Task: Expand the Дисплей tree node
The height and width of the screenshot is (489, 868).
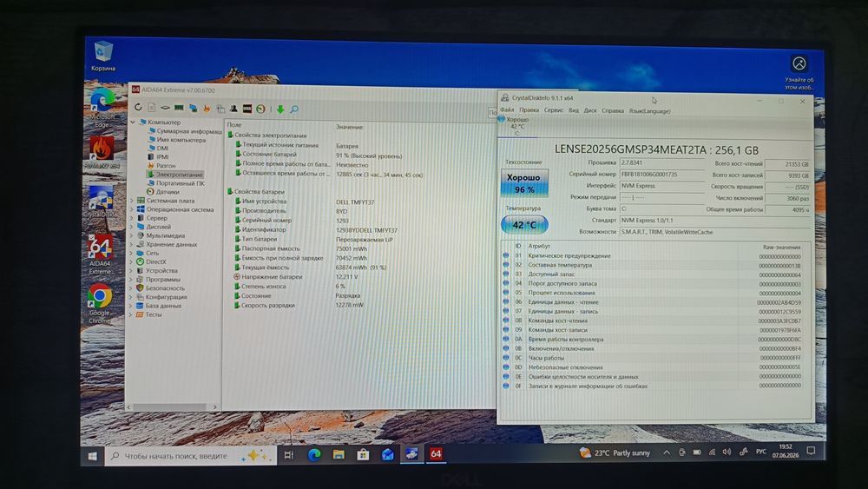Action: 132,227
